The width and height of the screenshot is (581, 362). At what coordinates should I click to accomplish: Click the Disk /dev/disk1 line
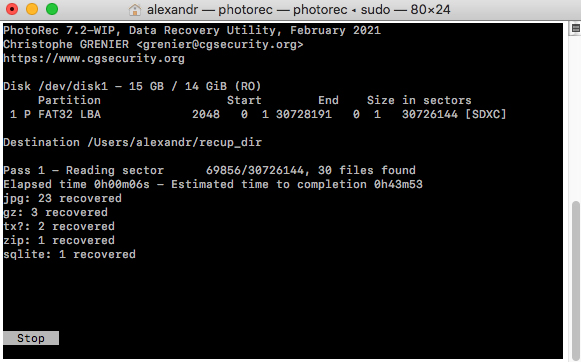pyautogui.click(x=132, y=86)
